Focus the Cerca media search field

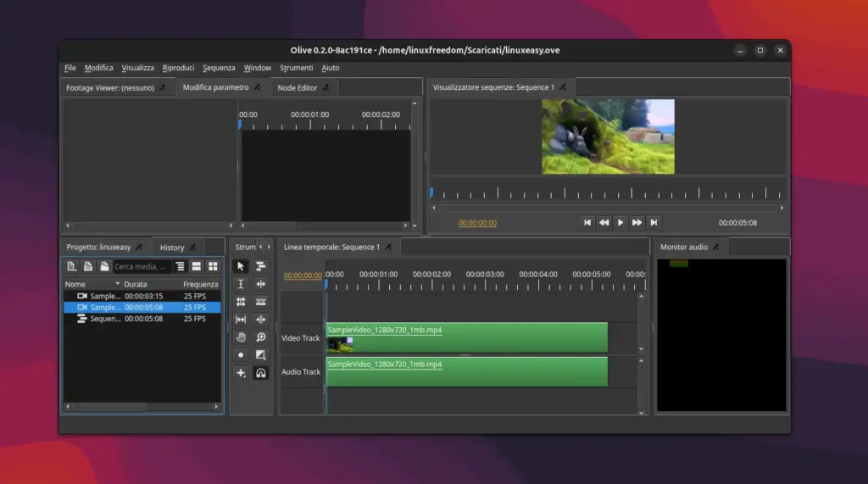coord(142,266)
